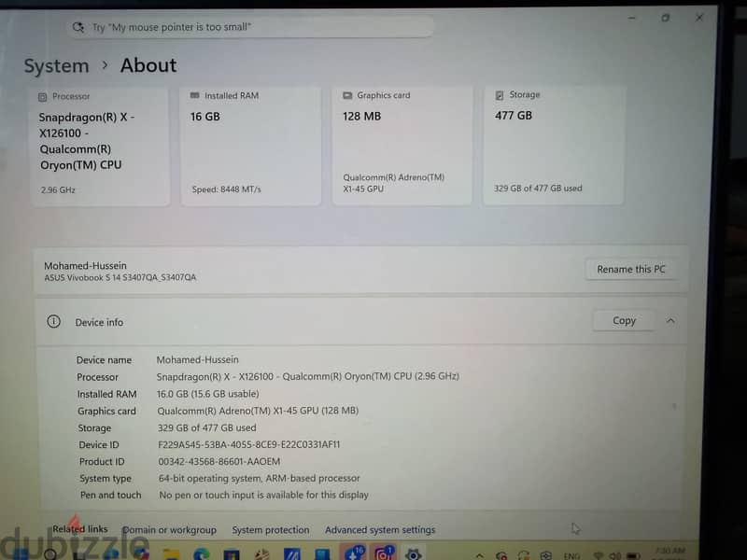Click the battery icon in tray
The image size is (747, 560).
(633, 555)
